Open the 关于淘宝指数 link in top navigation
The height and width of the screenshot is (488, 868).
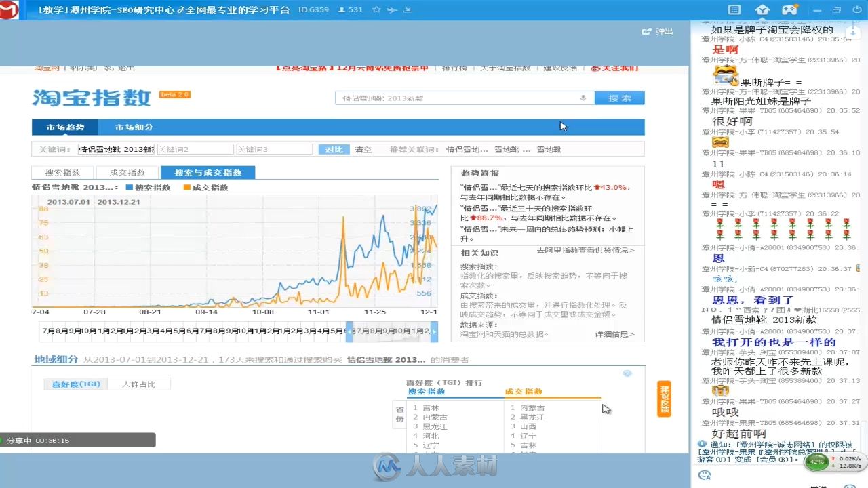(x=505, y=68)
